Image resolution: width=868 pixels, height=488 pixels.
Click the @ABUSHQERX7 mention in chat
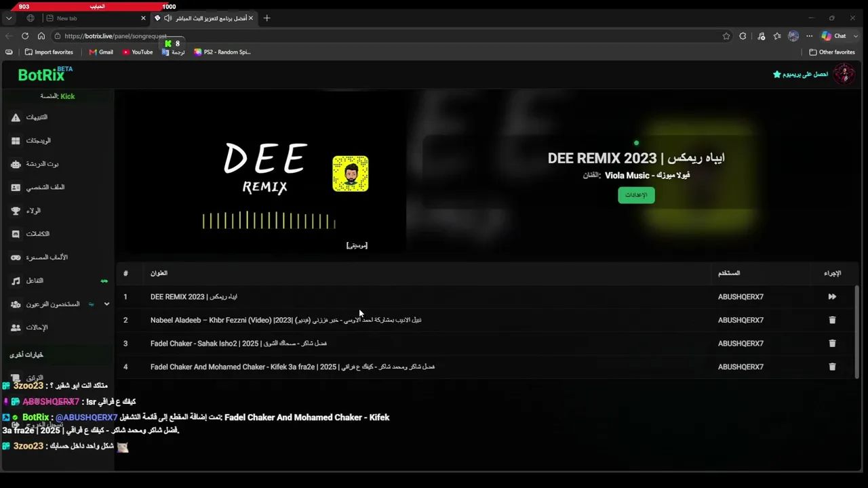87,418
